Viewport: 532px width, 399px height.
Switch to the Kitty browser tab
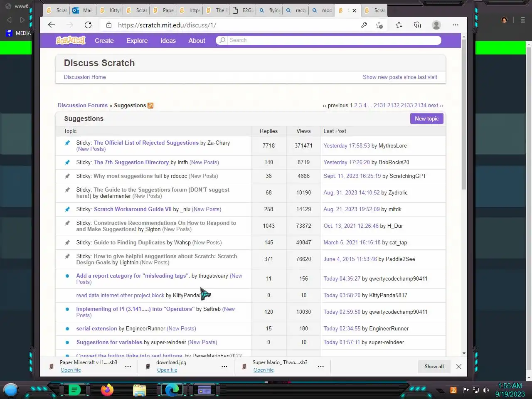pos(110,10)
